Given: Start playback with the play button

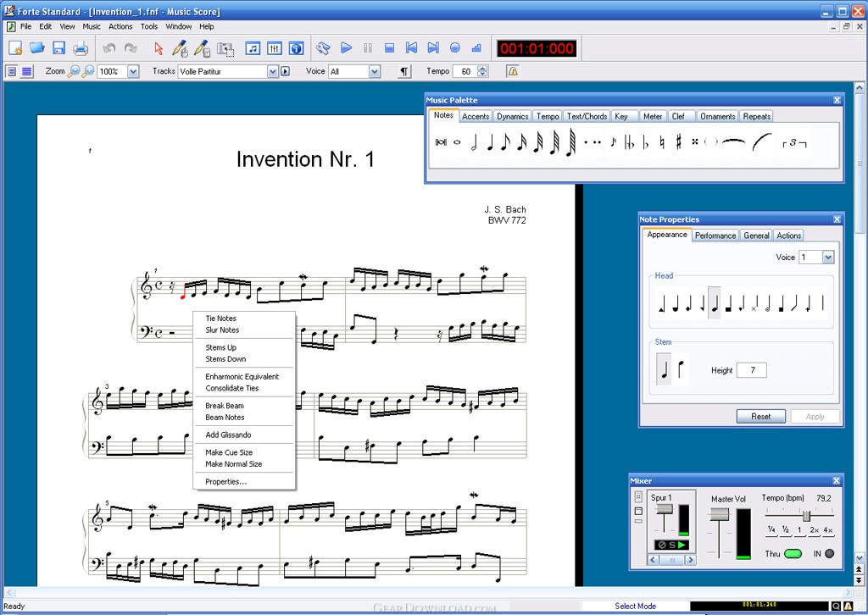Looking at the screenshot, I should [x=347, y=48].
